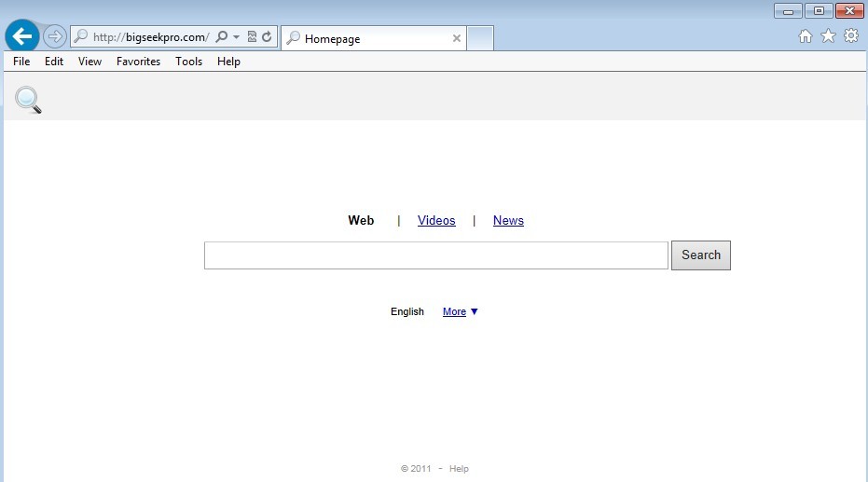Click the © 2011 footer text

(x=416, y=469)
